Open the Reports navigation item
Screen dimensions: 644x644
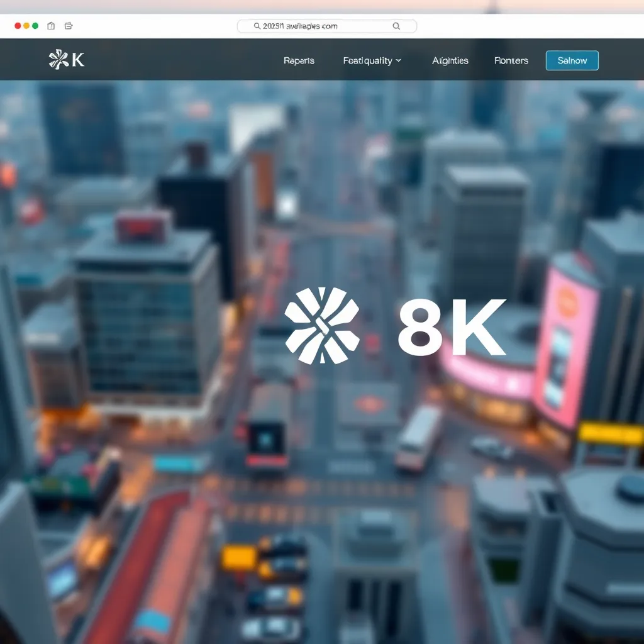299,60
